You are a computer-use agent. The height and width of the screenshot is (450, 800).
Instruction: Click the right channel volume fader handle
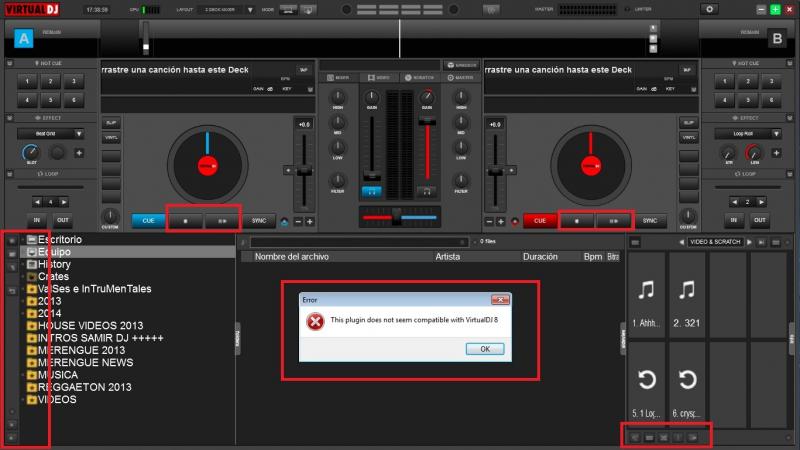(427, 121)
